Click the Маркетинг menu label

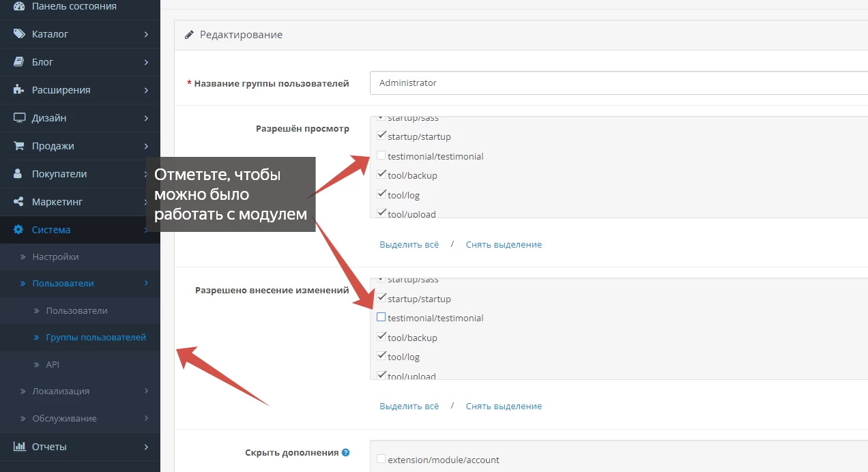coord(57,202)
